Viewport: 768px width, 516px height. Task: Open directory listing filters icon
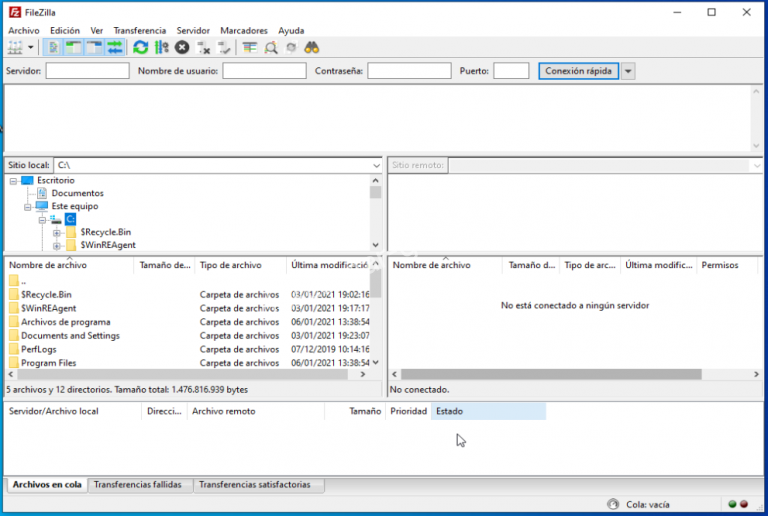250,47
